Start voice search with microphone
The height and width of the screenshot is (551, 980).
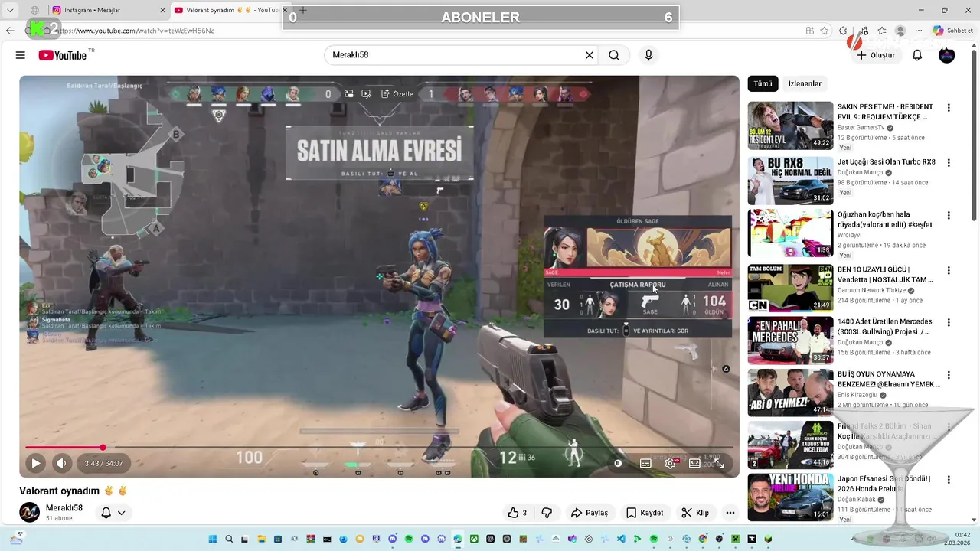tap(648, 55)
